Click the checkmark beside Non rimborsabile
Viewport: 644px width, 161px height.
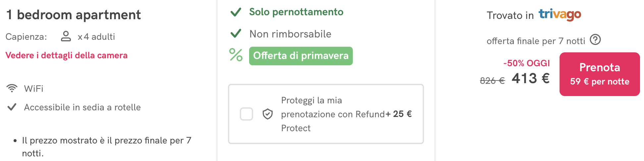[x=236, y=34]
